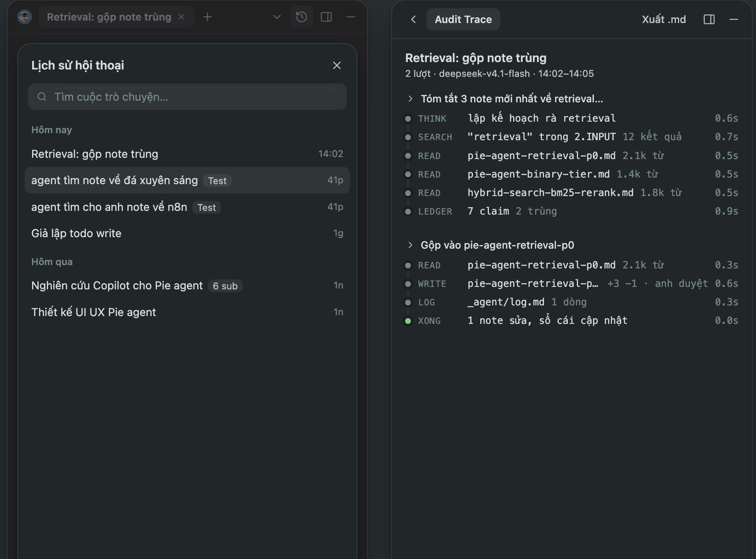Click the Tìm cuộc trò chuyện search field
This screenshot has width=756, height=559.
tap(187, 97)
